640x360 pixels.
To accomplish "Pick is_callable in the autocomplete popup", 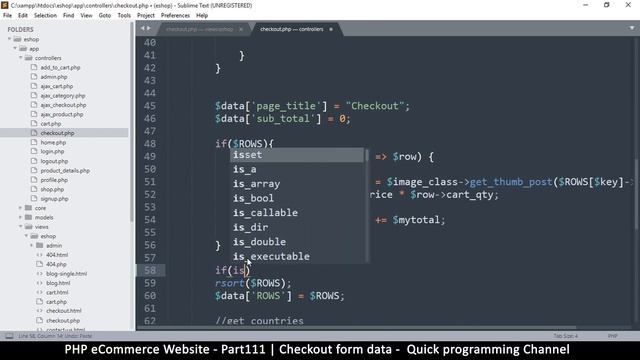I will tap(297, 213).
